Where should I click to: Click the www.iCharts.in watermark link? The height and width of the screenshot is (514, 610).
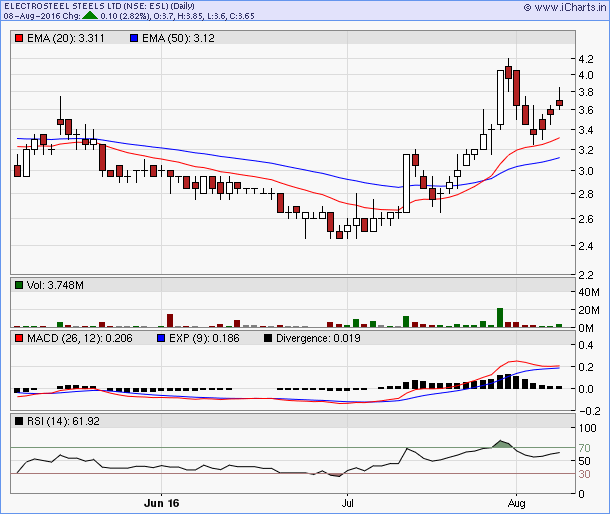click(565, 7)
